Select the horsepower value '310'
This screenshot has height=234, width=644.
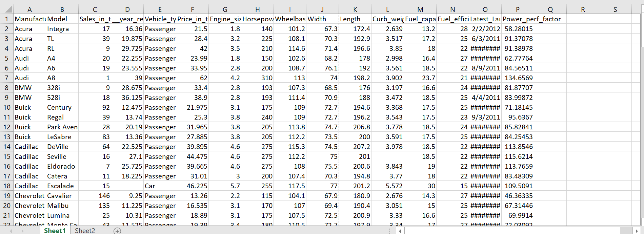tap(257, 78)
